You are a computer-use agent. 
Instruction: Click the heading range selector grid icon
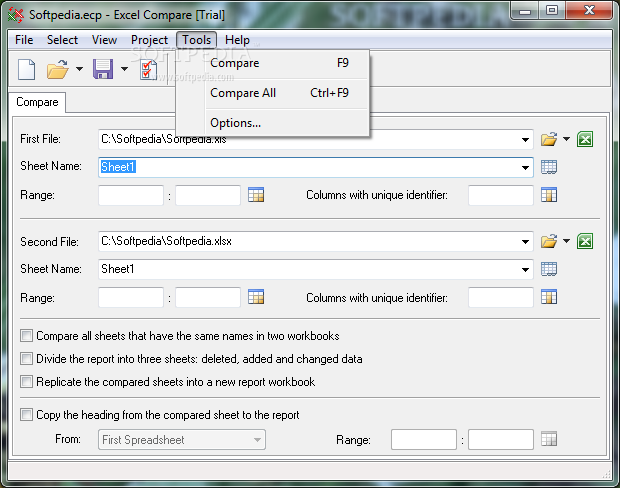pyautogui.click(x=549, y=439)
